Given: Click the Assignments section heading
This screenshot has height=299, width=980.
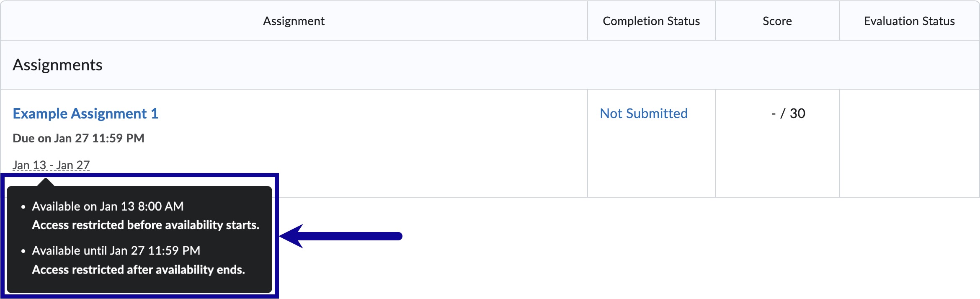Looking at the screenshot, I should pyautogui.click(x=57, y=65).
